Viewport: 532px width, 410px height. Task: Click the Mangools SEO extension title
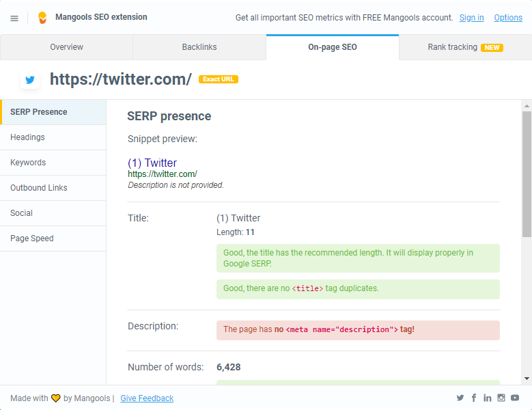pyautogui.click(x=101, y=17)
